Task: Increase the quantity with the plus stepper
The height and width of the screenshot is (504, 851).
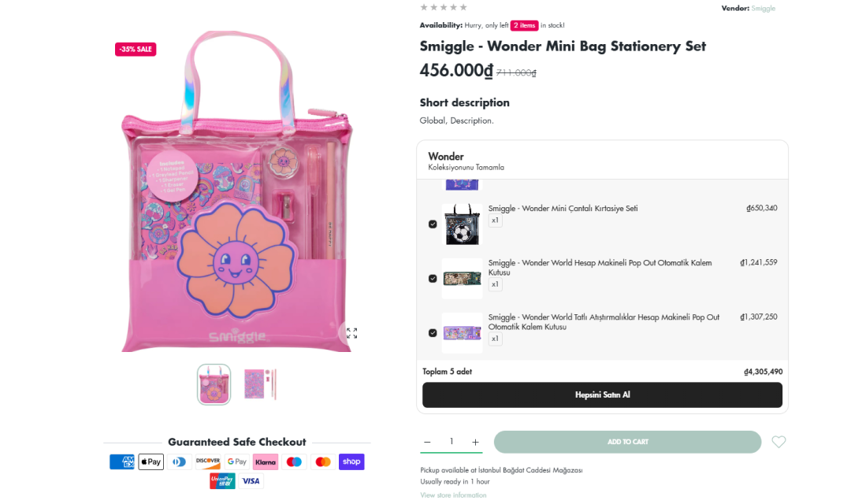Action: [x=475, y=442]
